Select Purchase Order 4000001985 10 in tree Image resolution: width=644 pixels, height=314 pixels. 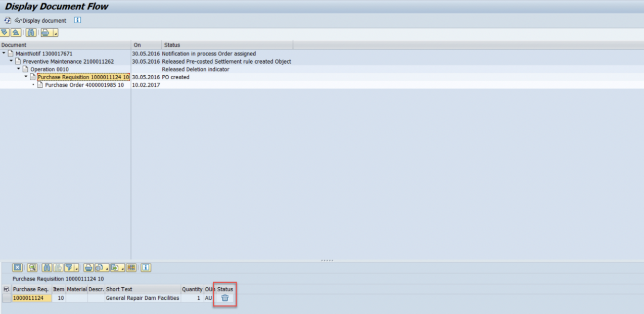pyautogui.click(x=84, y=85)
